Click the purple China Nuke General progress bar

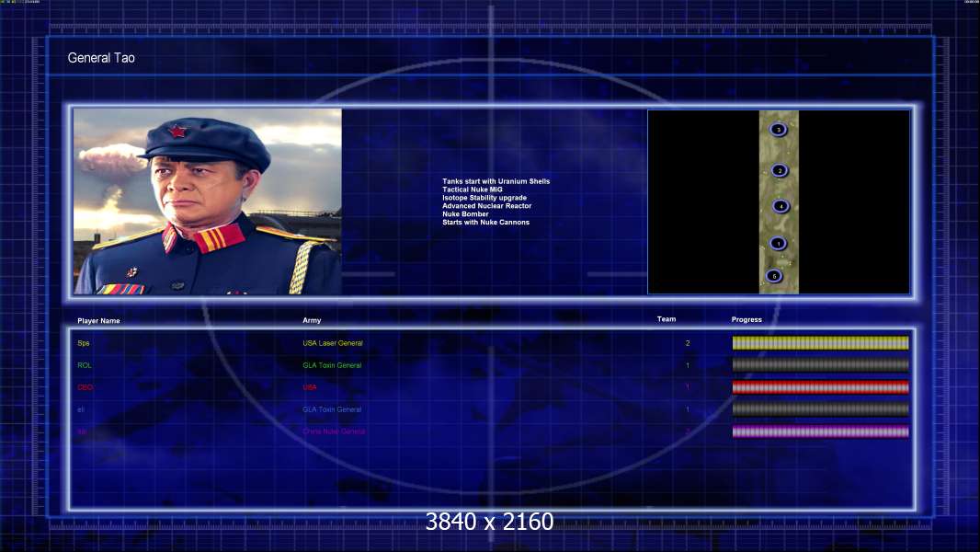821,431
